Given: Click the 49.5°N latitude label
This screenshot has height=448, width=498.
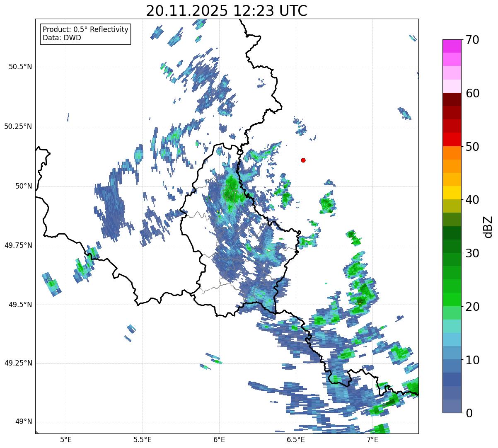Looking at the screenshot, I should tap(20, 305).
